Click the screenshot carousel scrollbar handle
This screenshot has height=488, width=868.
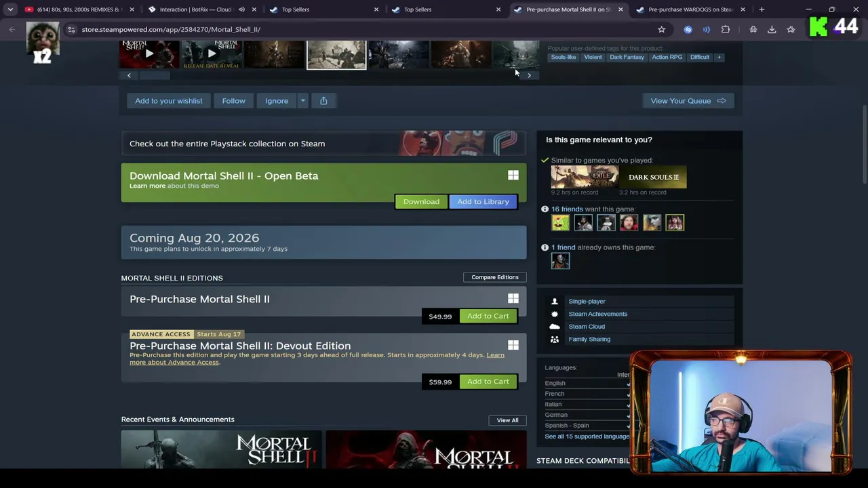(155, 75)
